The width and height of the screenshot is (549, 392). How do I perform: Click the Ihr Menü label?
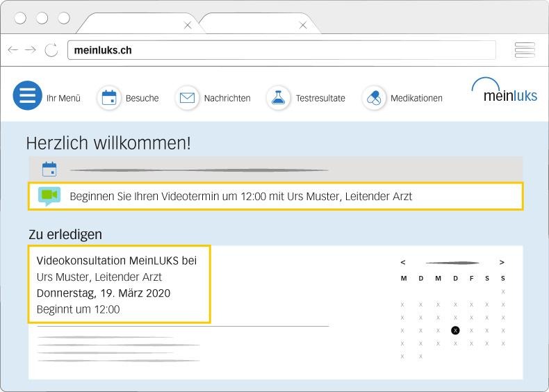[x=63, y=98]
